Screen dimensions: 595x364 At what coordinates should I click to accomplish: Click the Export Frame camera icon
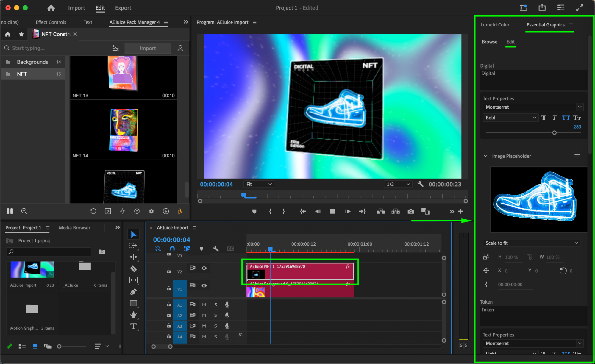point(410,211)
